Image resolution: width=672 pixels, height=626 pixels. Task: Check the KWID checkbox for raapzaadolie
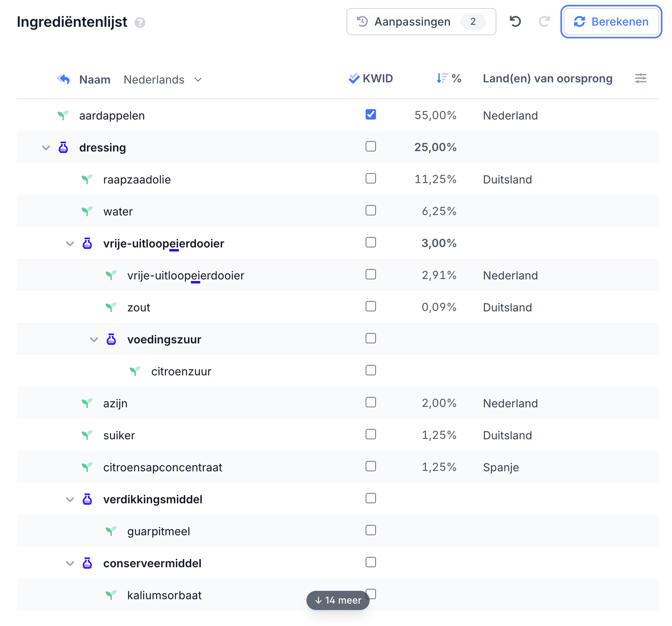click(370, 179)
